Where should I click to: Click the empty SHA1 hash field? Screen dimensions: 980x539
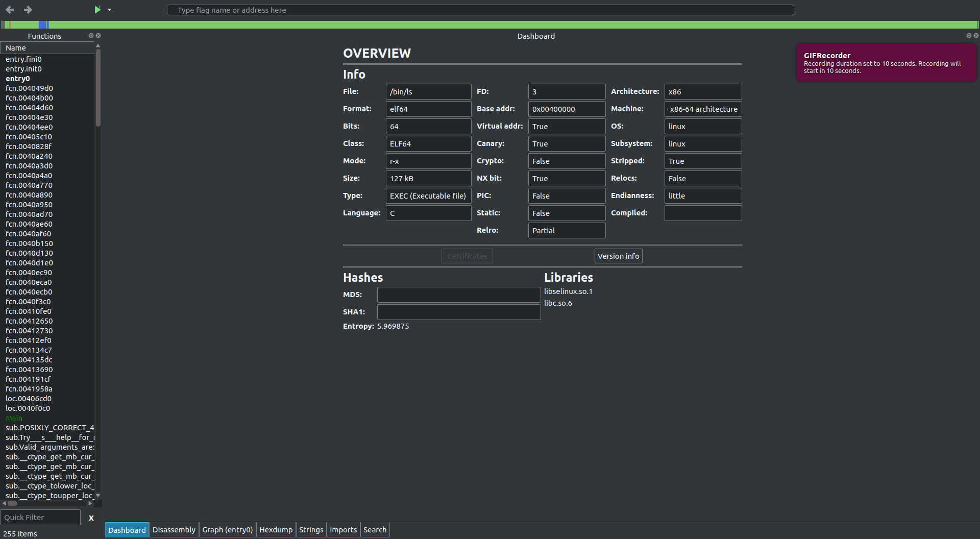[x=459, y=312]
